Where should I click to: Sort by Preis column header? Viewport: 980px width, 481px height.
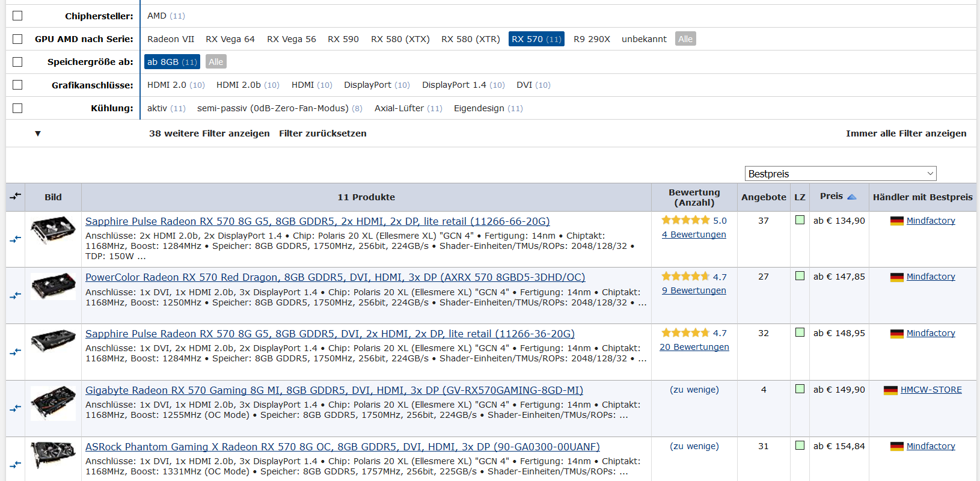(831, 196)
